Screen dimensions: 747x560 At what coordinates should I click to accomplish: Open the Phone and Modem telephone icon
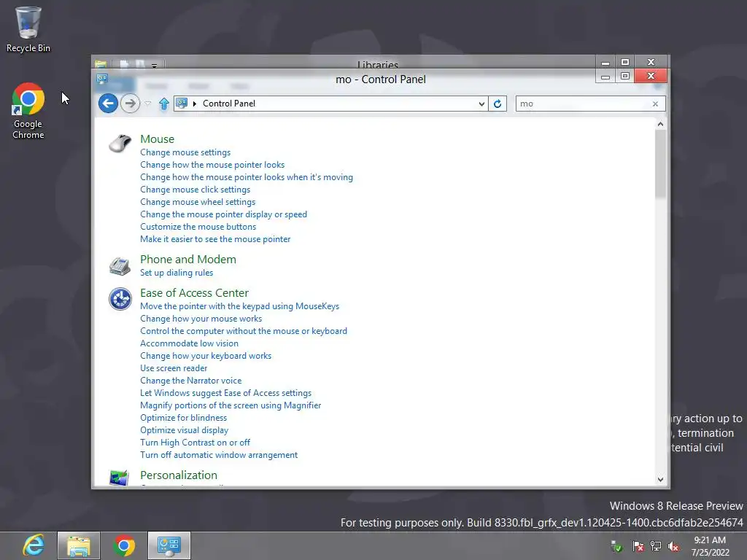point(120,265)
